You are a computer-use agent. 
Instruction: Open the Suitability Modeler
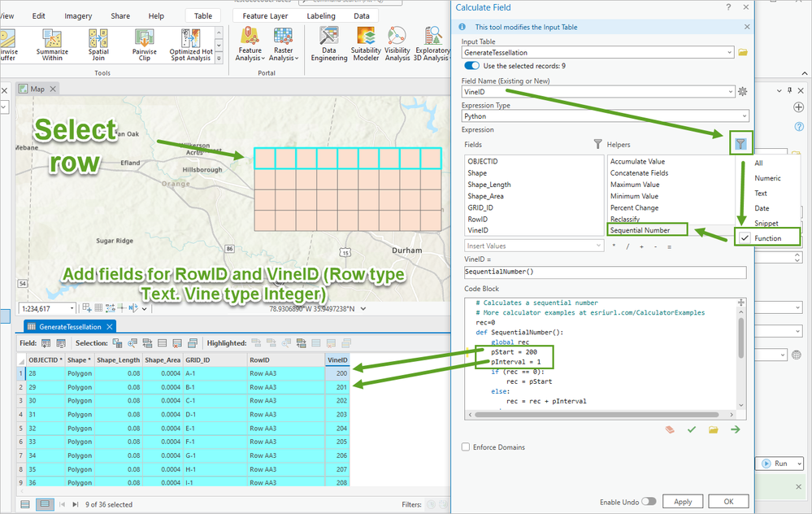(x=366, y=45)
